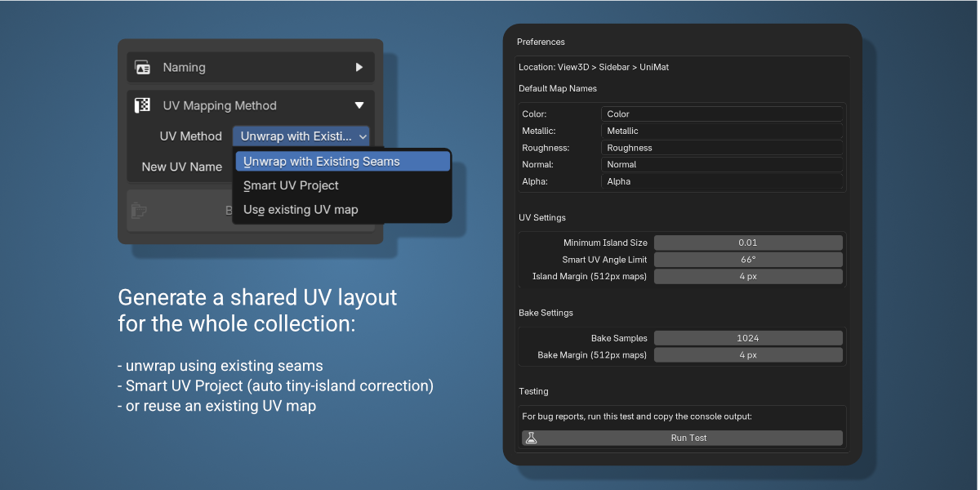Edit the Alpha map name field
Viewport: 980px width, 490px height.
(721, 181)
